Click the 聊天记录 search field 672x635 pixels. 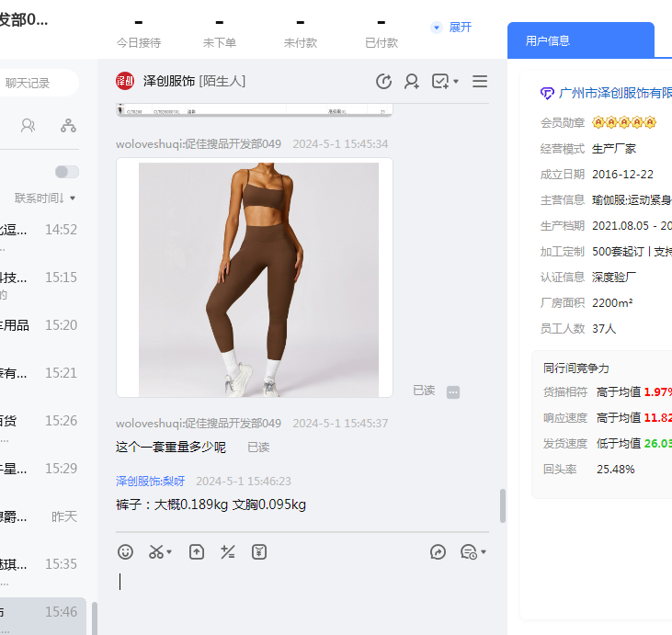[x=37, y=83]
